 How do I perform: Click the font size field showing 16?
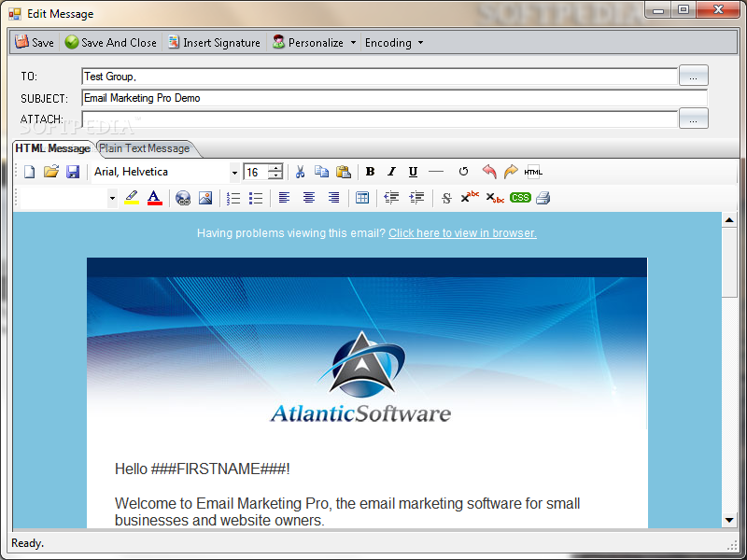tap(256, 172)
